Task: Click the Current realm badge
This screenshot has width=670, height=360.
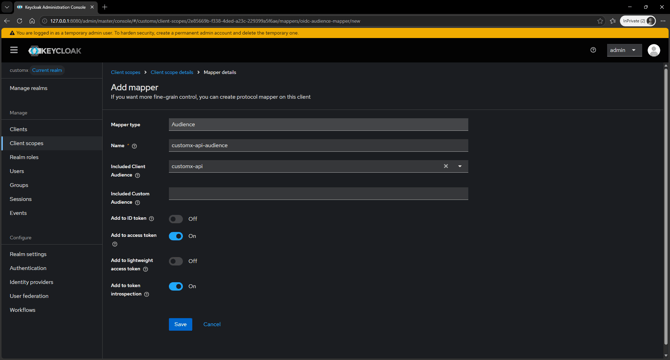Action: [x=47, y=70]
